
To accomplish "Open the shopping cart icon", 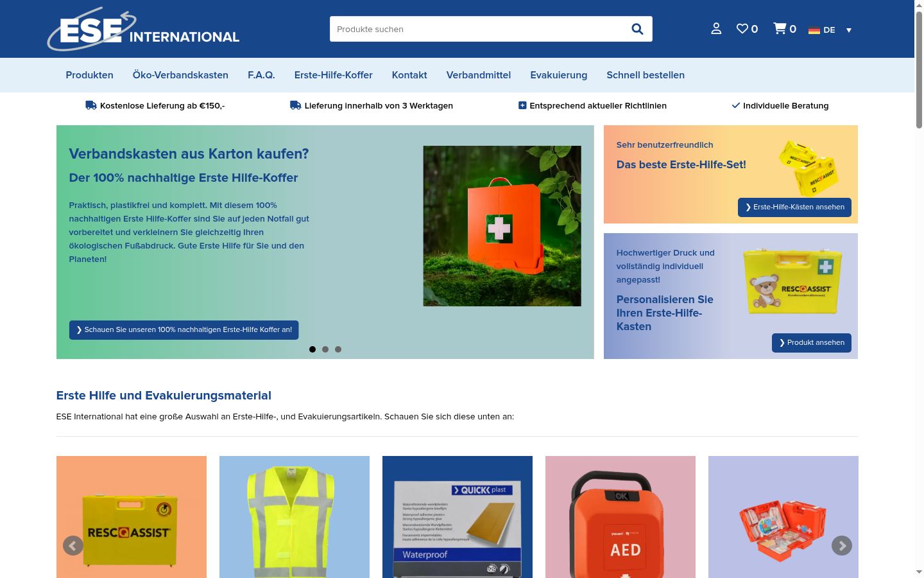I will pos(780,29).
